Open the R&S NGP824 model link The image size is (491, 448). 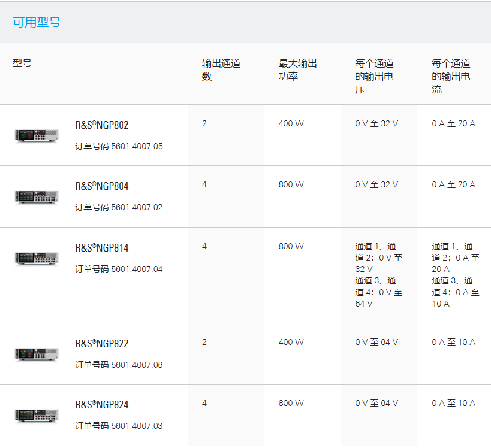coord(102,404)
